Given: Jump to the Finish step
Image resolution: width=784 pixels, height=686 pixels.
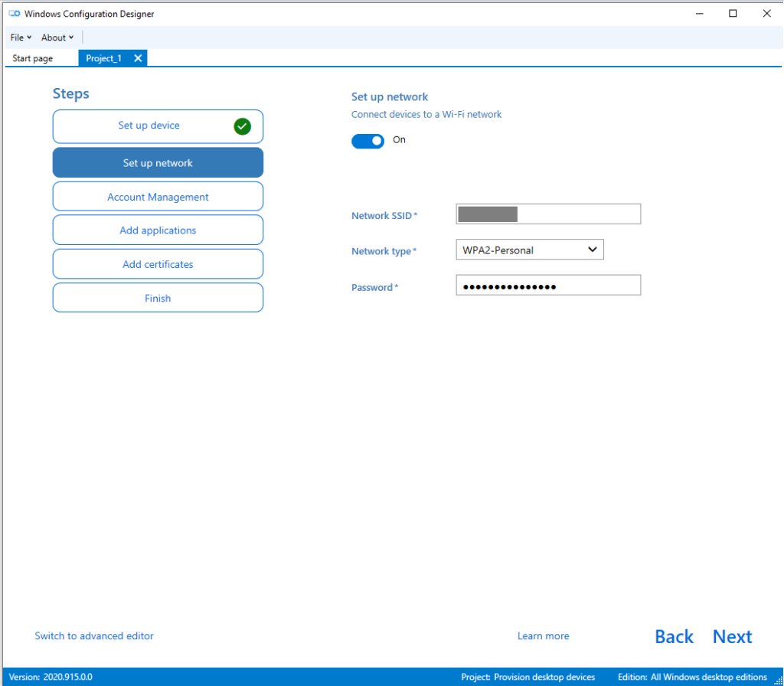Looking at the screenshot, I should (158, 299).
